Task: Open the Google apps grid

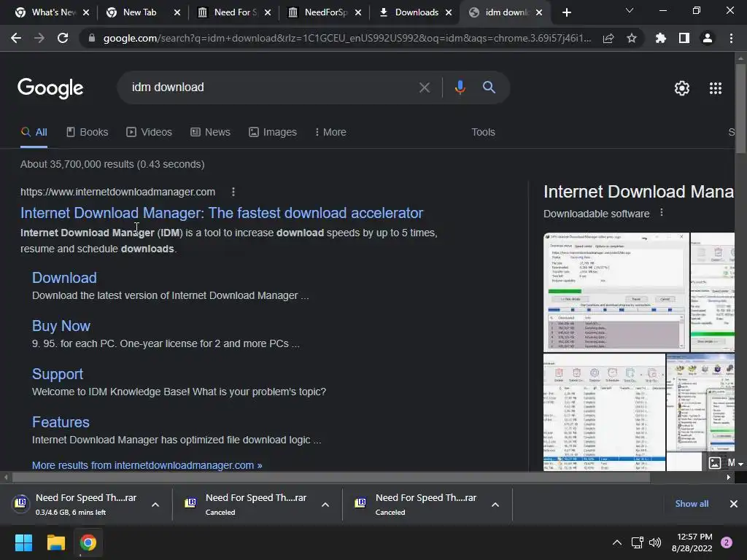Action: click(x=716, y=88)
